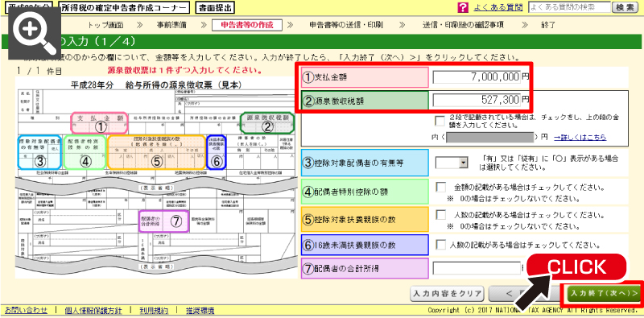
Task: Click circled number 7 purple box on sample
Action: pyautogui.click(x=175, y=222)
